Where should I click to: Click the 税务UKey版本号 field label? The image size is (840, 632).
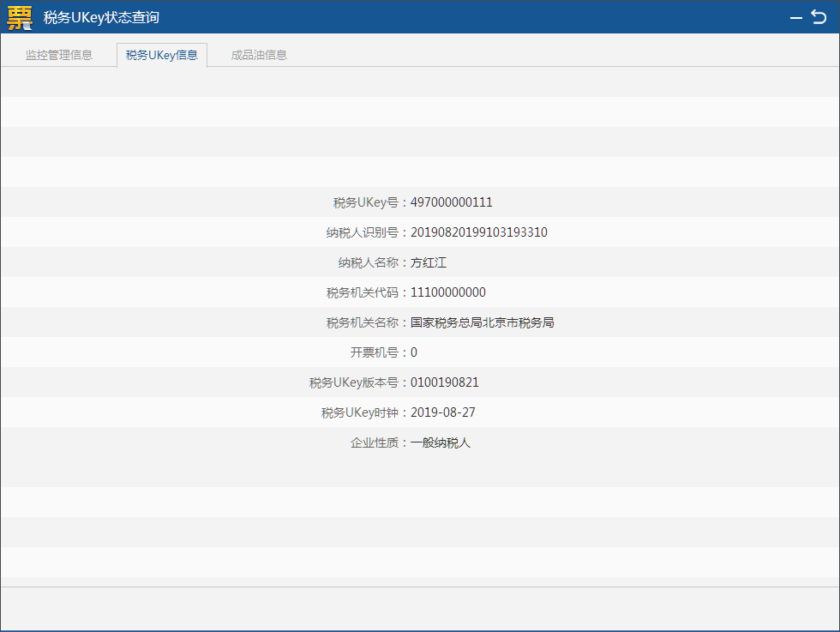click(354, 382)
